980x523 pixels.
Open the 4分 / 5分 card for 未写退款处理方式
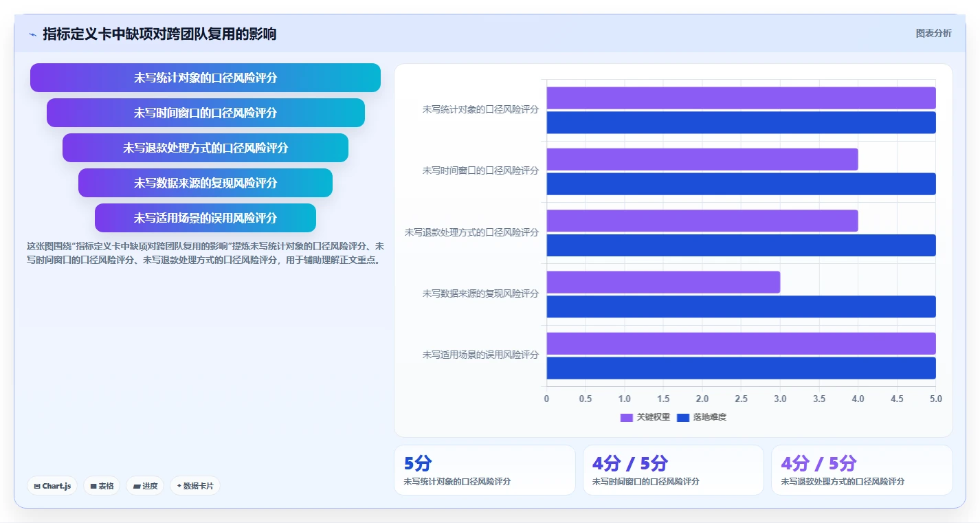coord(862,470)
